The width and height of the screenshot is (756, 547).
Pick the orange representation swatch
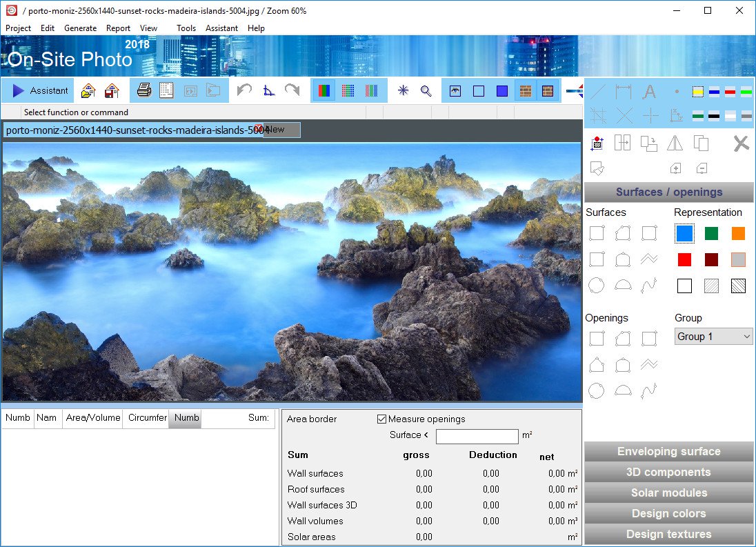738,233
